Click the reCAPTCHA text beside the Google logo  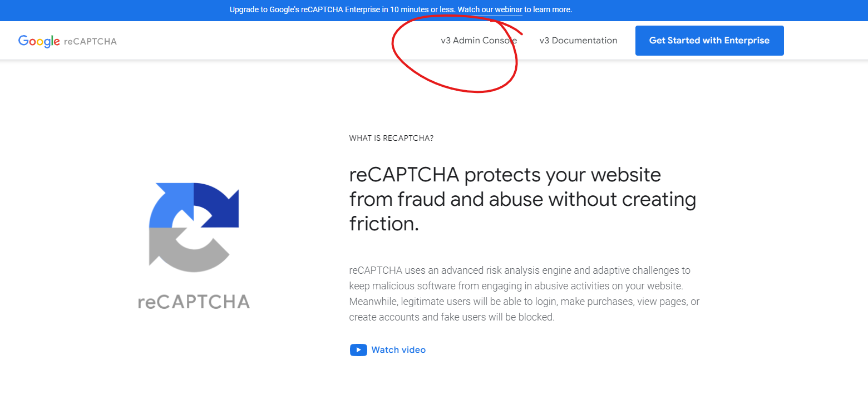pyautogui.click(x=91, y=41)
